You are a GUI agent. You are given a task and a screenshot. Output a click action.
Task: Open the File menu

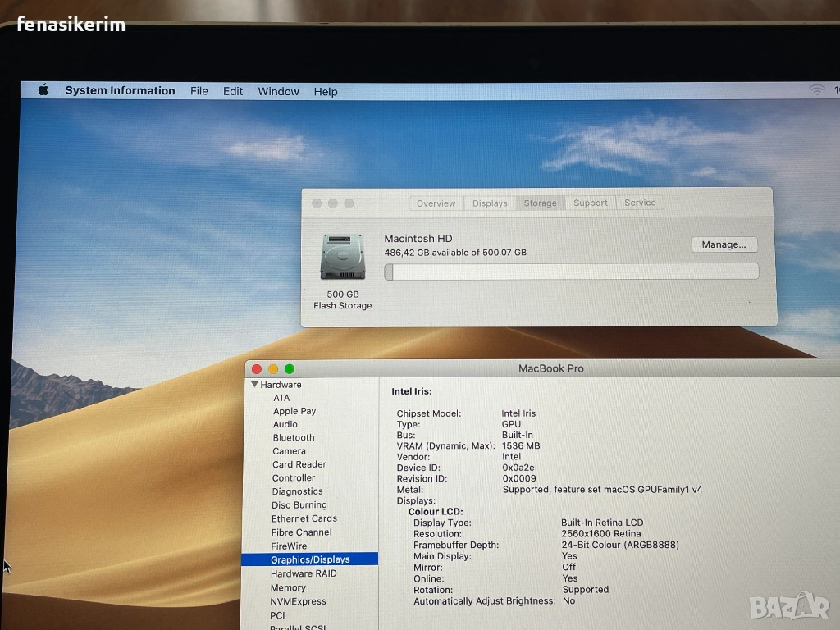[x=199, y=91]
